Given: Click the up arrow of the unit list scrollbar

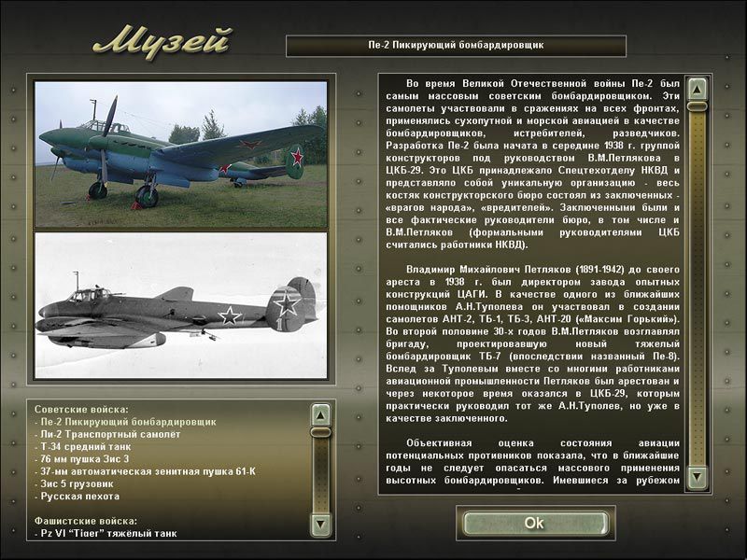Looking at the screenshot, I should tap(320, 415).
